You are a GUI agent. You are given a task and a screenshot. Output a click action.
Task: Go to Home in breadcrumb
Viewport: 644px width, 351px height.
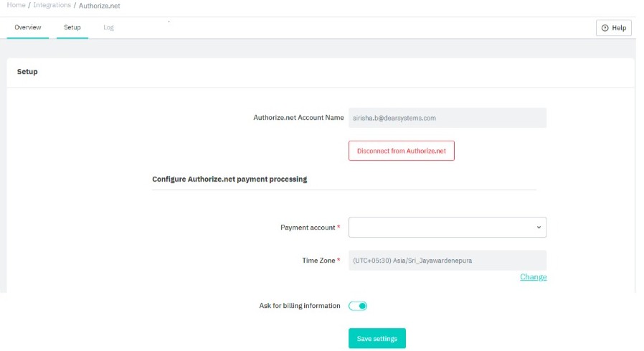coord(16,5)
